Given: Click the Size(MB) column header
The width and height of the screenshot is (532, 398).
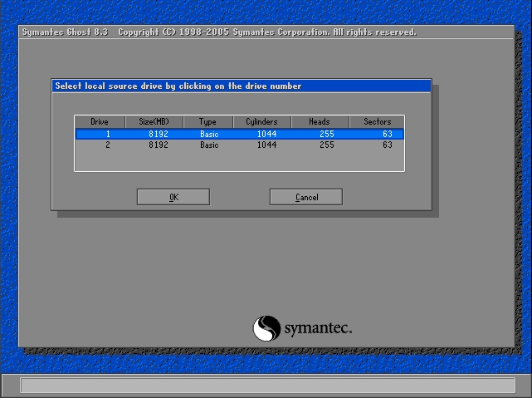Looking at the screenshot, I should [154, 121].
